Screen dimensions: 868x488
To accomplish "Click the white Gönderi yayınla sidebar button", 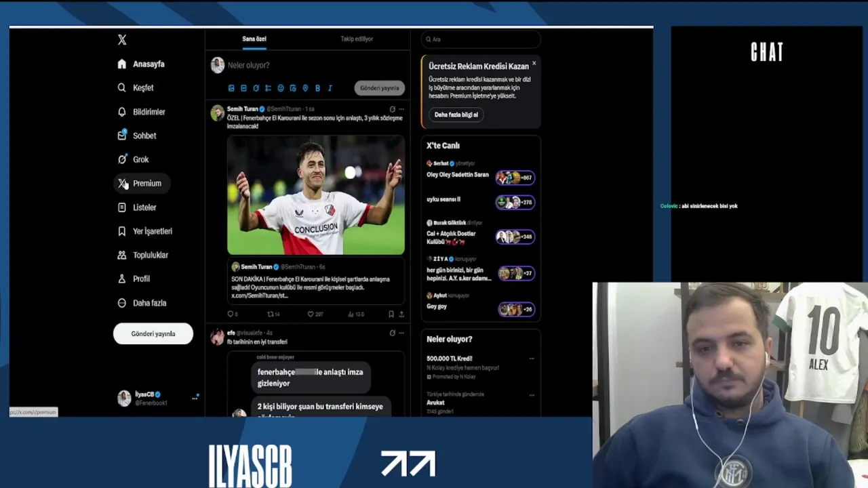I will pos(153,333).
